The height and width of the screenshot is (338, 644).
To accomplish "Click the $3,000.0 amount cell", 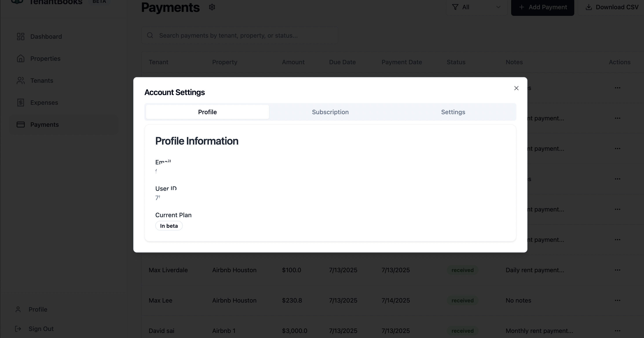I will [x=295, y=331].
